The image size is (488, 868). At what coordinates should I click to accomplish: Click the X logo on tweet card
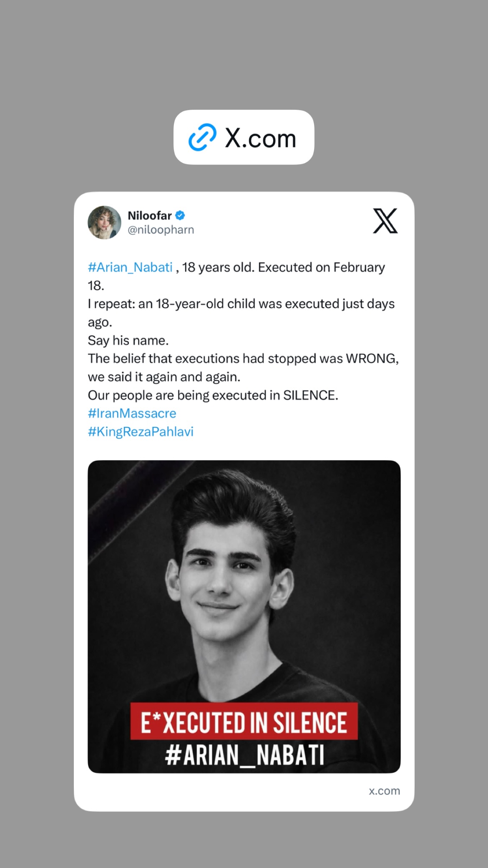point(385,221)
